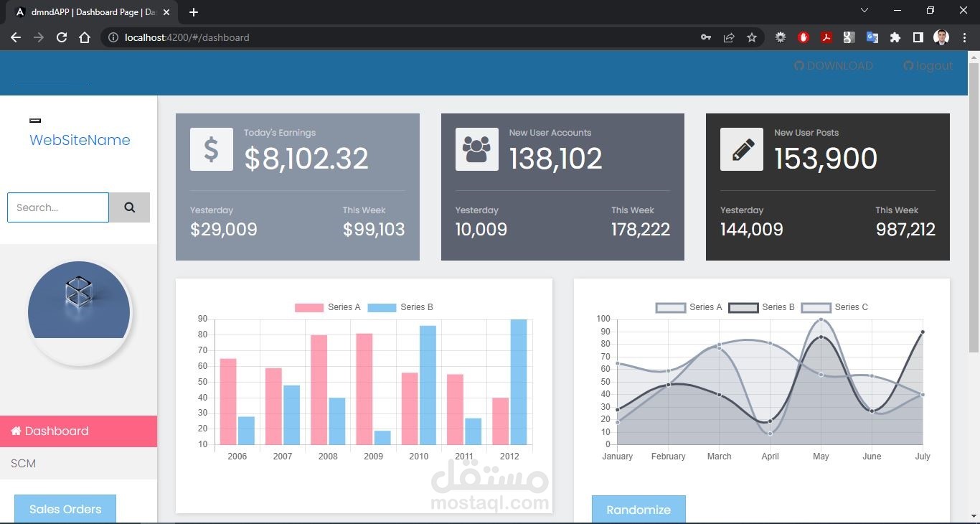Click the round profile cube image

(x=79, y=312)
